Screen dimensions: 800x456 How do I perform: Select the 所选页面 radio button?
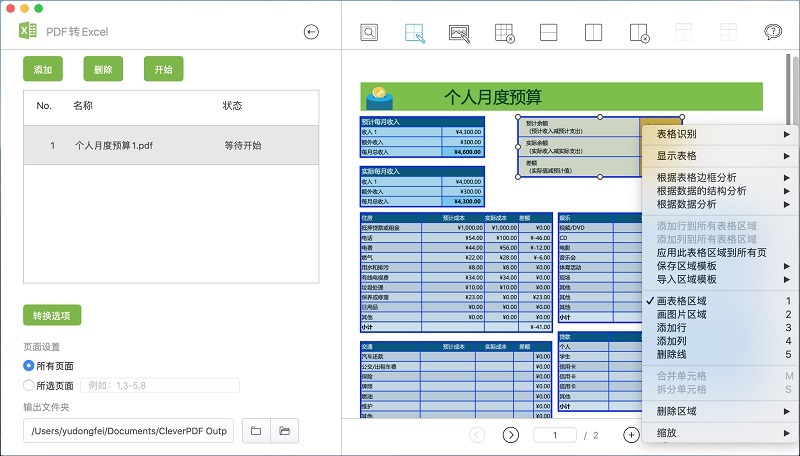point(29,385)
